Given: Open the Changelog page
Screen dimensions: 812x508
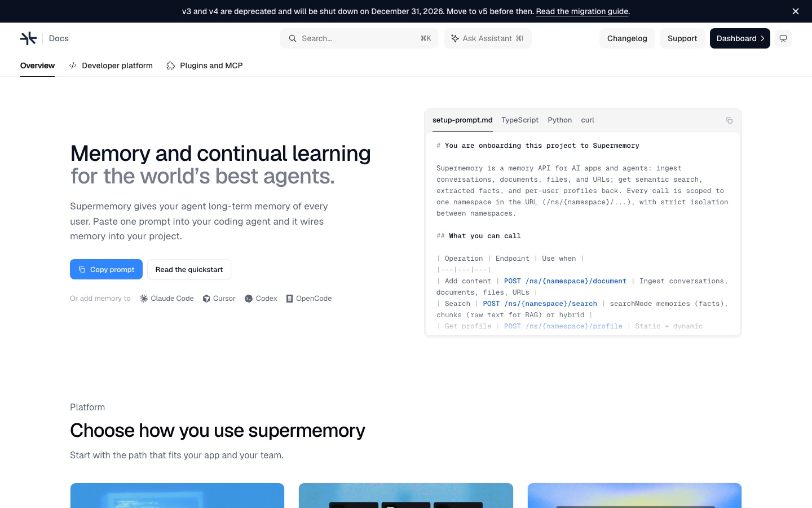Looking at the screenshot, I should (627, 38).
